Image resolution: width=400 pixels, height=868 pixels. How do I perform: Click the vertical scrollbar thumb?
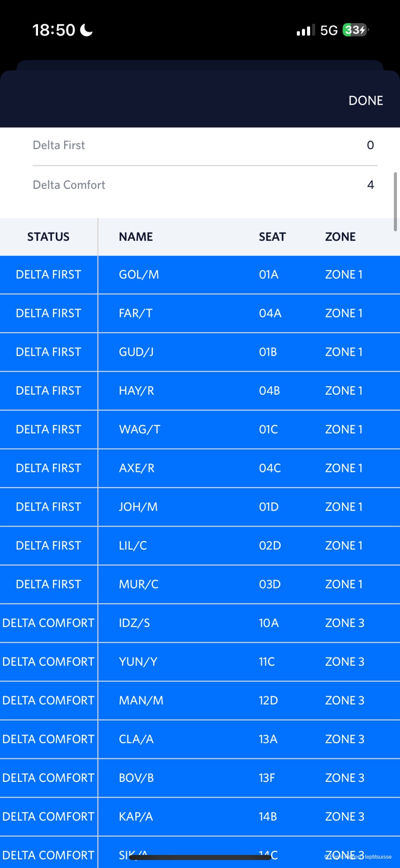pyautogui.click(x=395, y=202)
